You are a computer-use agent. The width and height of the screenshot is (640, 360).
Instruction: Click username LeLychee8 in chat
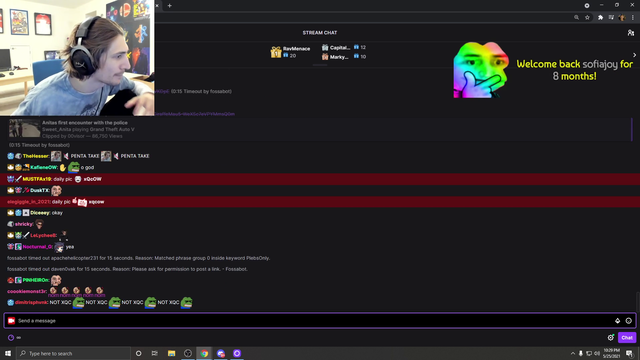[x=43, y=236]
